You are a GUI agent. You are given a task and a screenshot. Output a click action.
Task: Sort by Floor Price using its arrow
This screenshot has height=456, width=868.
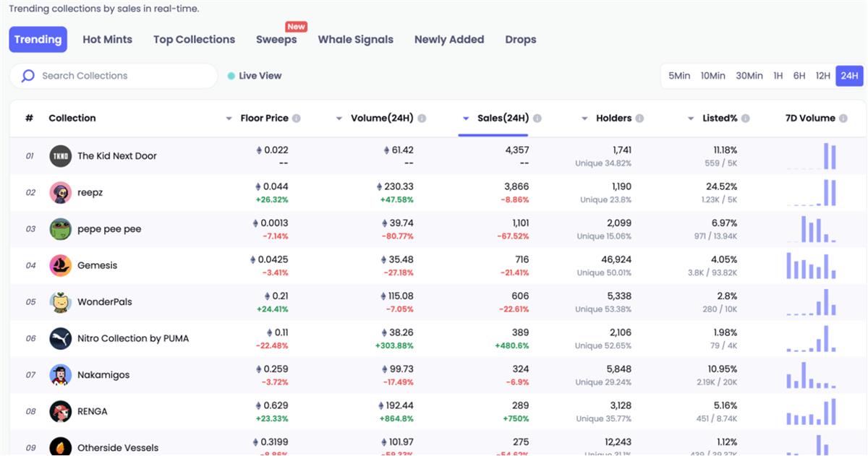pyautogui.click(x=229, y=119)
